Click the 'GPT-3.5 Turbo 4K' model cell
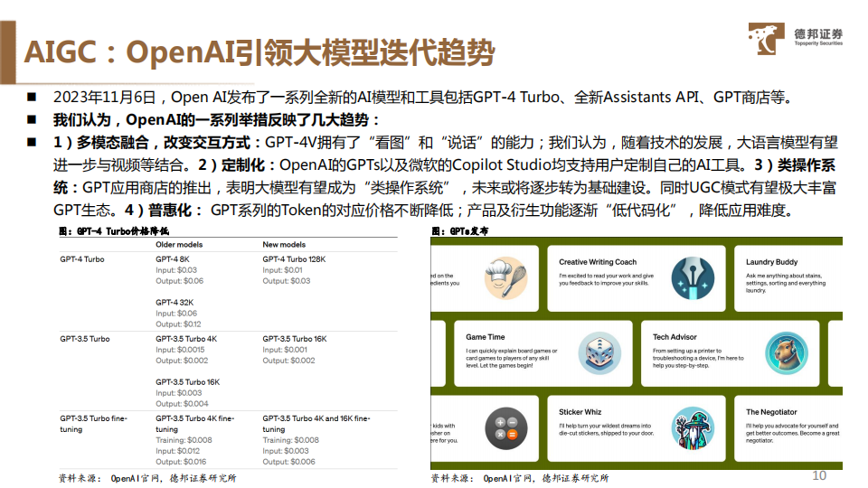 coord(186,339)
